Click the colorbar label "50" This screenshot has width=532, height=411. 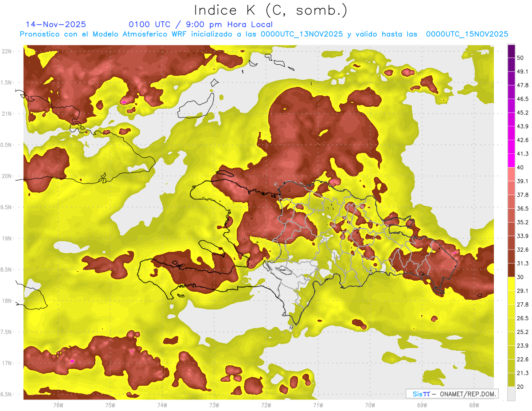click(521, 58)
